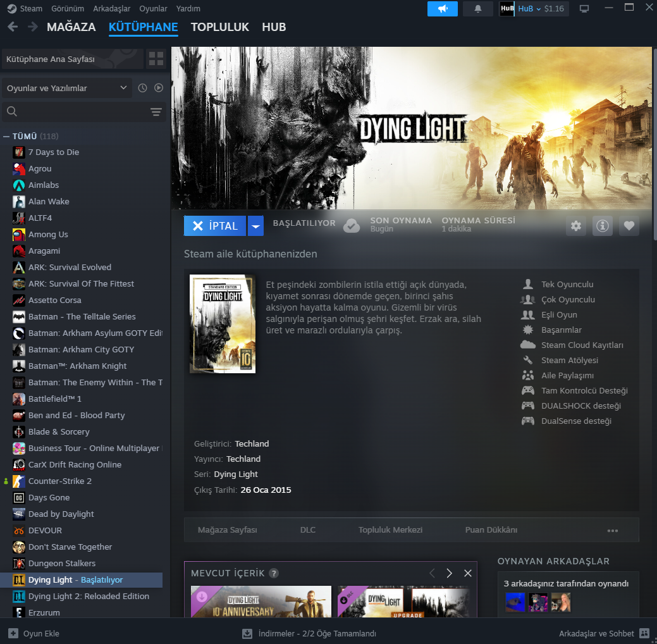Click the library search field

coord(75,111)
